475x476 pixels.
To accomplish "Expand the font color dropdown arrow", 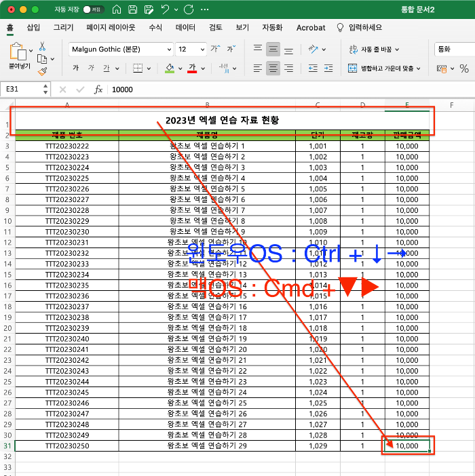I will 203,68.
